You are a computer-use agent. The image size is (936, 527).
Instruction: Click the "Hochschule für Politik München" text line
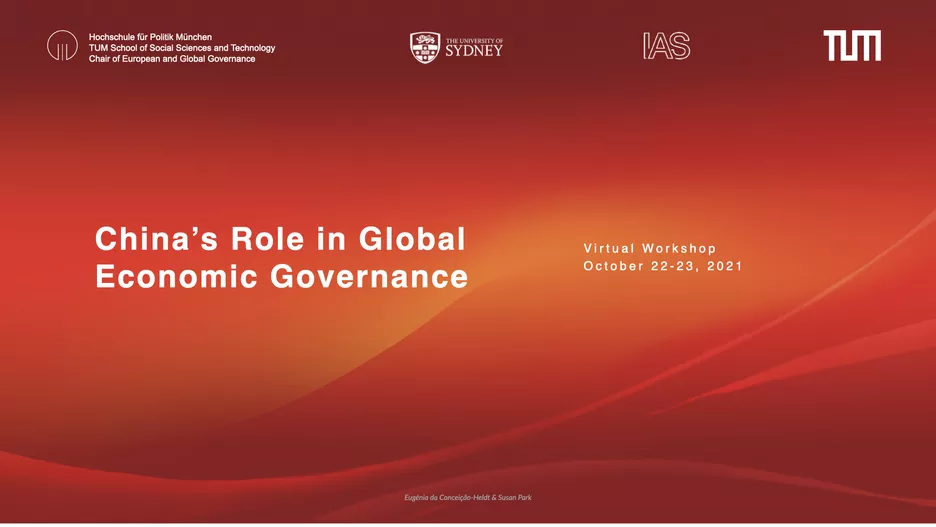(x=150, y=37)
